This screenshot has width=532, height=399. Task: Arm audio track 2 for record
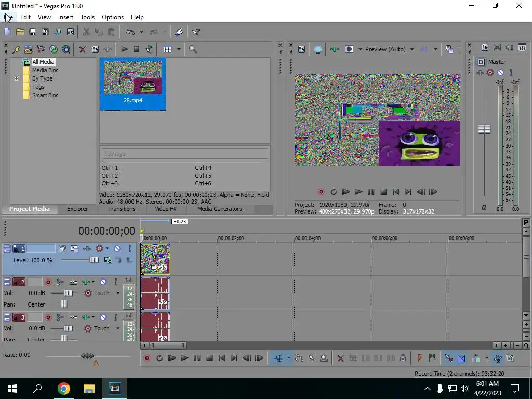[x=48, y=282]
